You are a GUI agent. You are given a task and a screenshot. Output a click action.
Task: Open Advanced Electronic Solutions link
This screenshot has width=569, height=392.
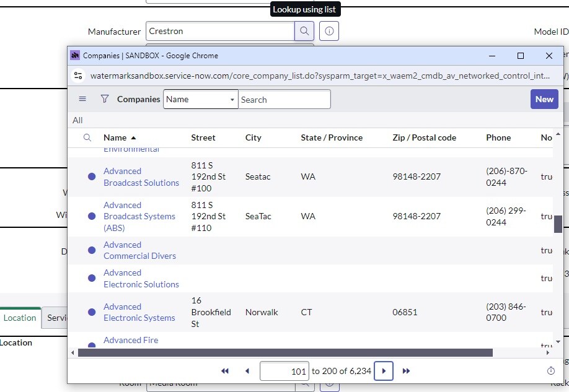coord(141,279)
